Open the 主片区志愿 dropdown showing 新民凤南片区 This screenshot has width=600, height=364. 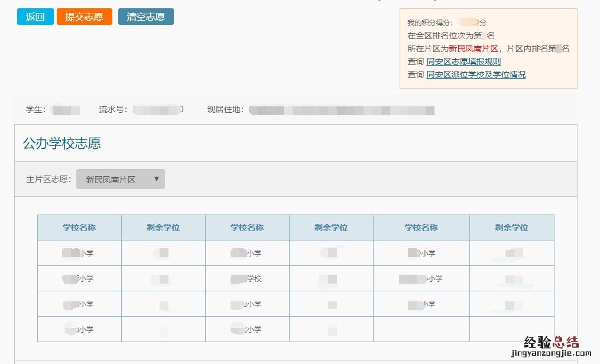click(x=120, y=180)
